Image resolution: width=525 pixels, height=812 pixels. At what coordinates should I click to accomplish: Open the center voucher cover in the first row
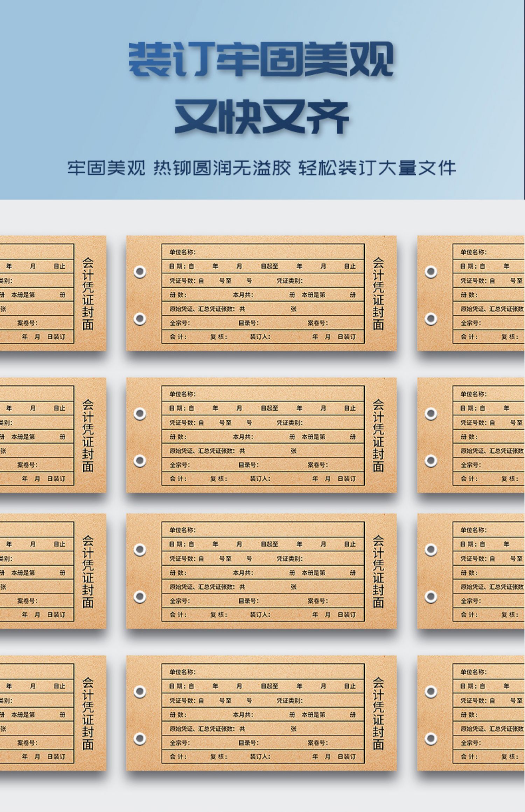coord(261,293)
